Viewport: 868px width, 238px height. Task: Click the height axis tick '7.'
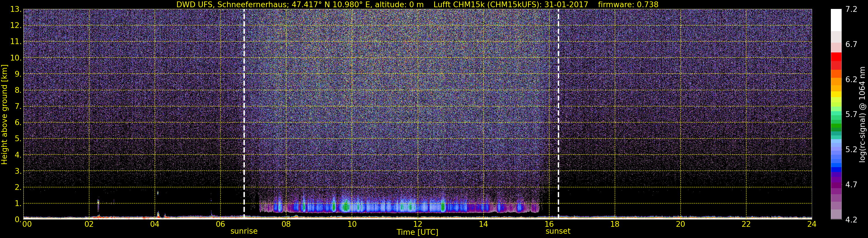(x=18, y=106)
